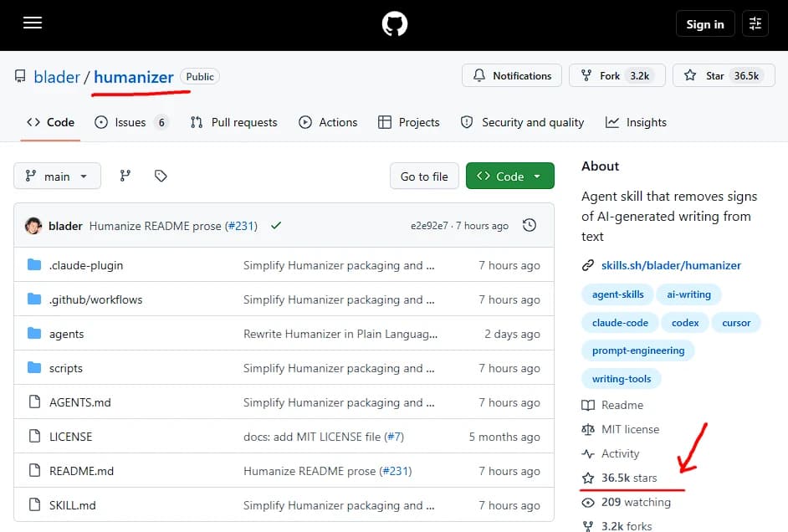Open pull request #231 in commit header
This screenshot has height=532, width=788.
(x=241, y=226)
